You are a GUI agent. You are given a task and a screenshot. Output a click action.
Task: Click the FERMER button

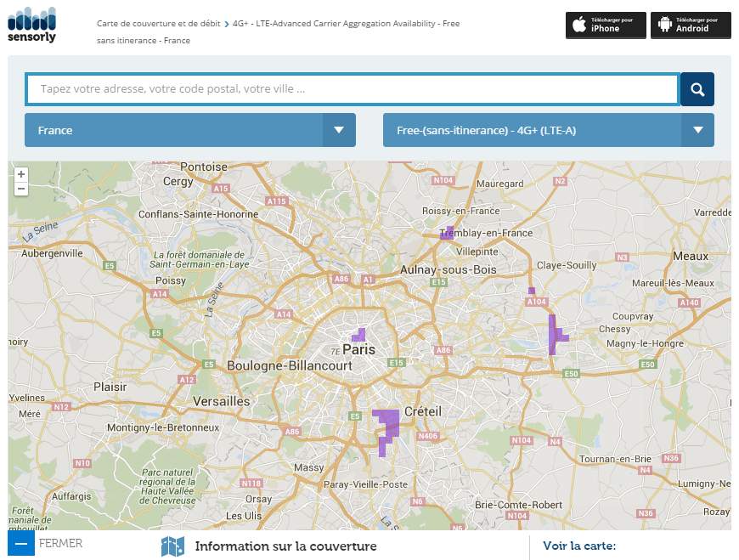(x=61, y=543)
